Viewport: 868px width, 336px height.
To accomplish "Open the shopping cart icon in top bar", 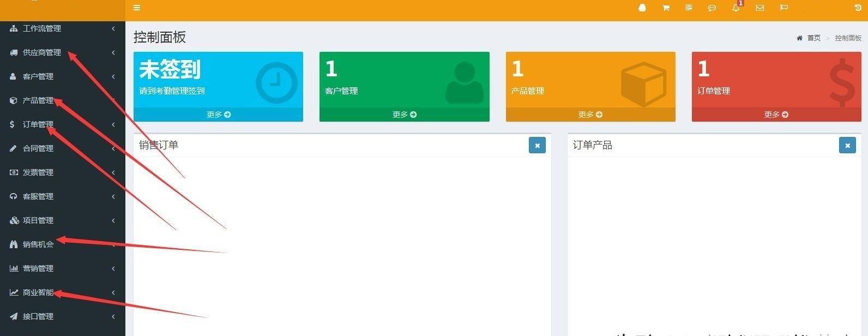I will pos(666,8).
